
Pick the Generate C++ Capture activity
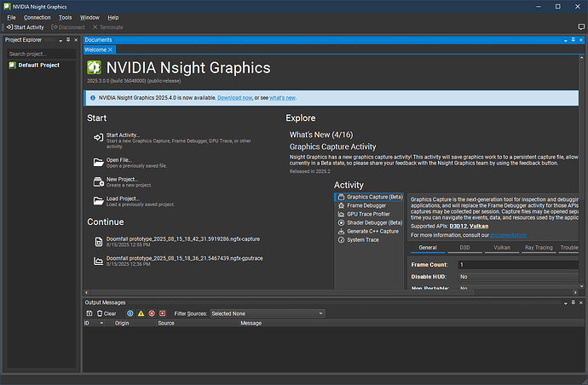372,231
